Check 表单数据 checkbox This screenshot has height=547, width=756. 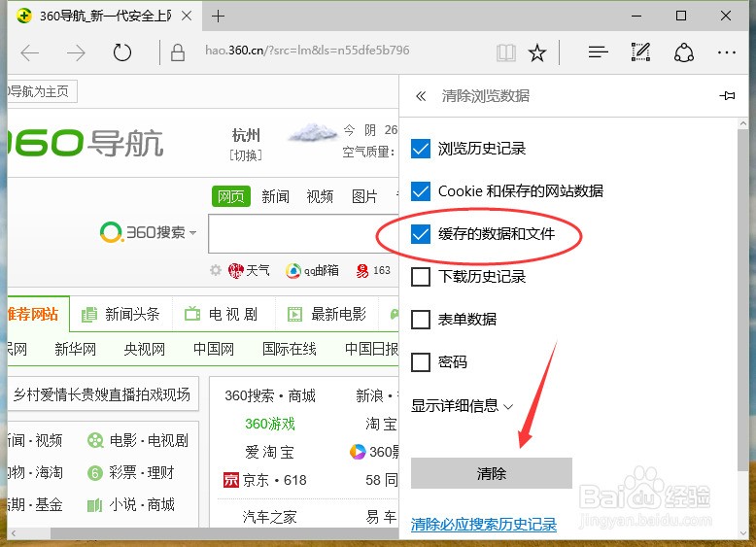click(421, 320)
